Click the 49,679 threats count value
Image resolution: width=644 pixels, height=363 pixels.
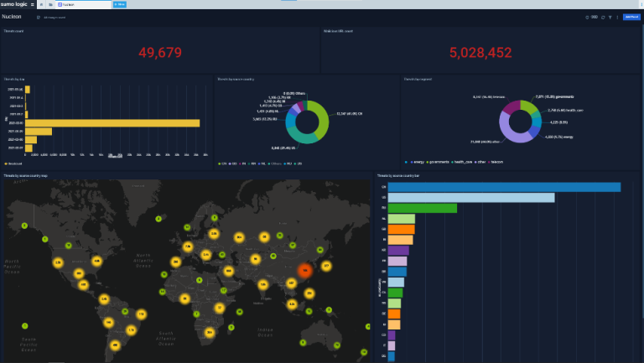coord(160,53)
